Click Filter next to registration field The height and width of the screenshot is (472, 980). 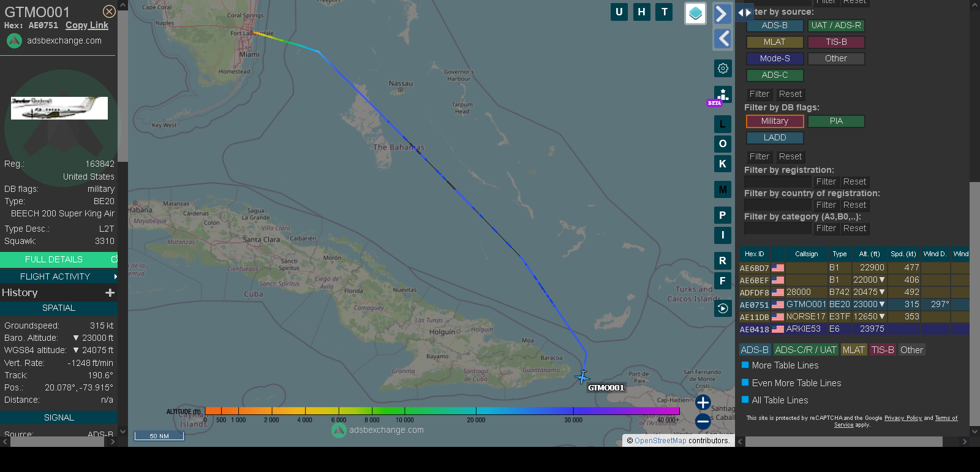pyautogui.click(x=826, y=181)
